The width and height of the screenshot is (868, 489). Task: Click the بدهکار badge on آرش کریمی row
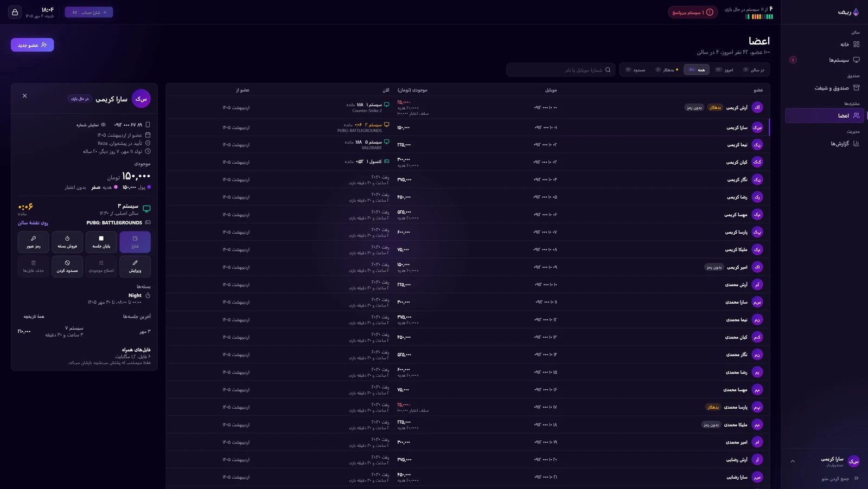click(716, 108)
